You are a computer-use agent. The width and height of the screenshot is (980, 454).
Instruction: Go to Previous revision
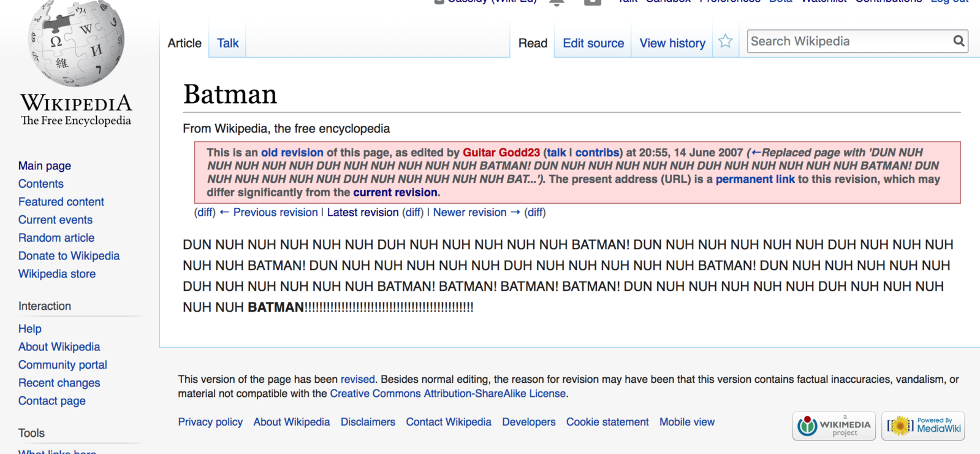pos(269,212)
